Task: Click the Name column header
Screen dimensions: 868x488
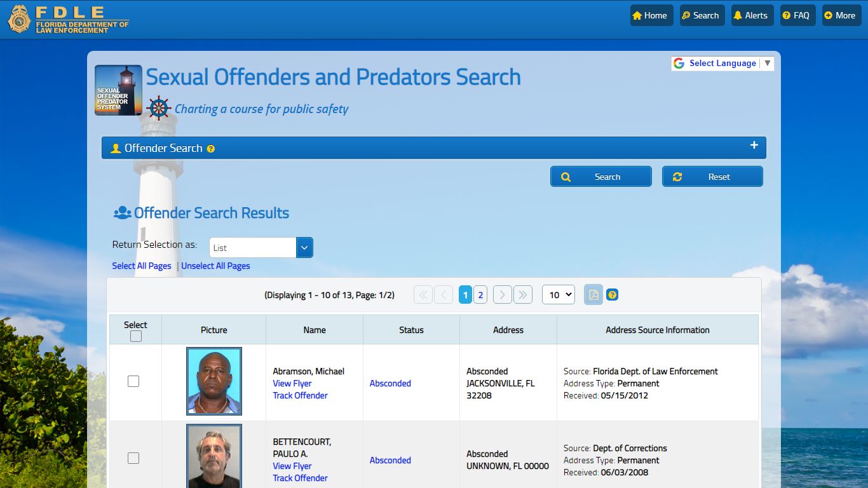Action: [315, 330]
